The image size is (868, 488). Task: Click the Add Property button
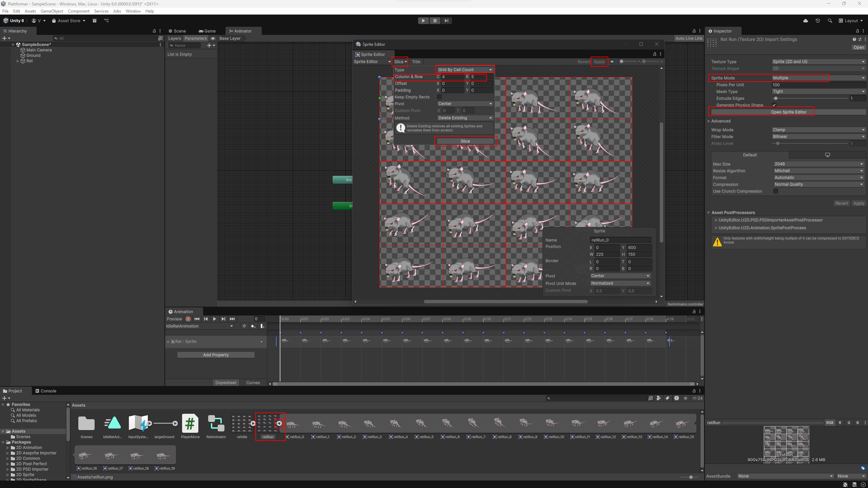pyautogui.click(x=216, y=355)
